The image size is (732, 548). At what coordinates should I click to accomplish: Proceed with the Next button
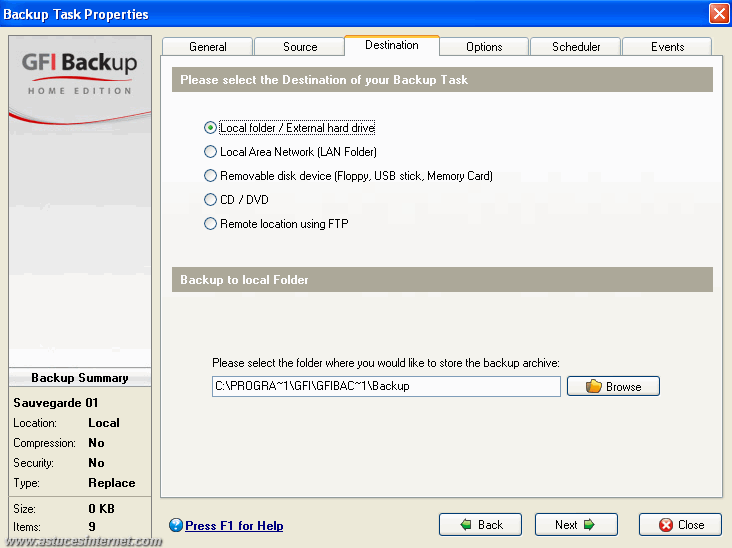click(x=576, y=525)
